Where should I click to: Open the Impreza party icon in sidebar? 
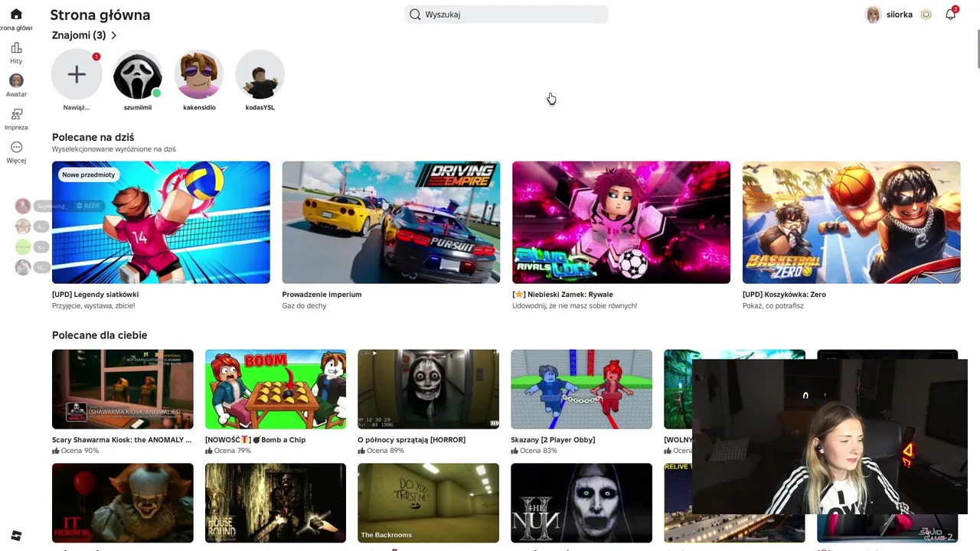(x=16, y=114)
